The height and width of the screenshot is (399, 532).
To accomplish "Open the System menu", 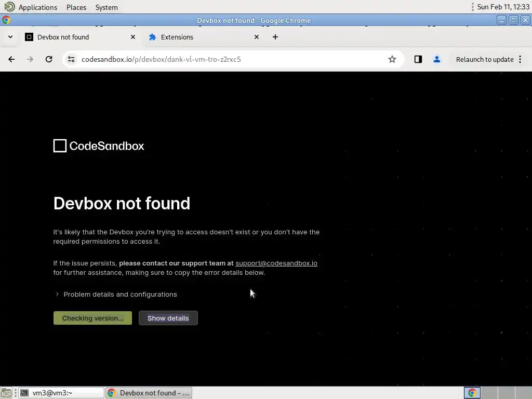I will 107,7.
